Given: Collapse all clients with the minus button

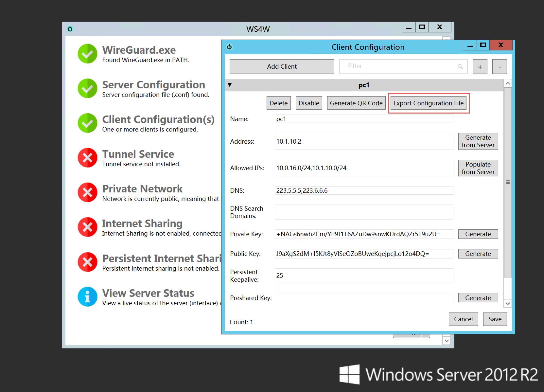Looking at the screenshot, I should coord(500,67).
